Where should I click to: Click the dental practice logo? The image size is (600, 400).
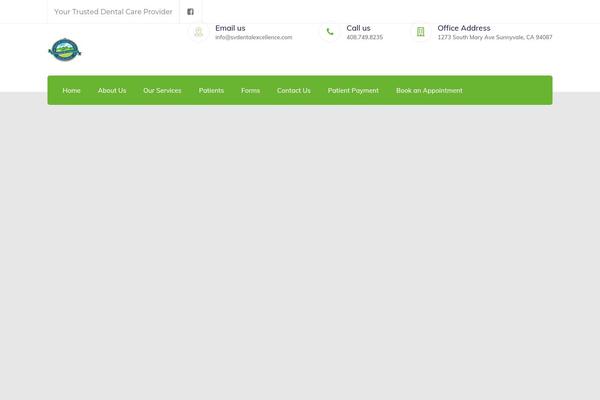[65, 50]
